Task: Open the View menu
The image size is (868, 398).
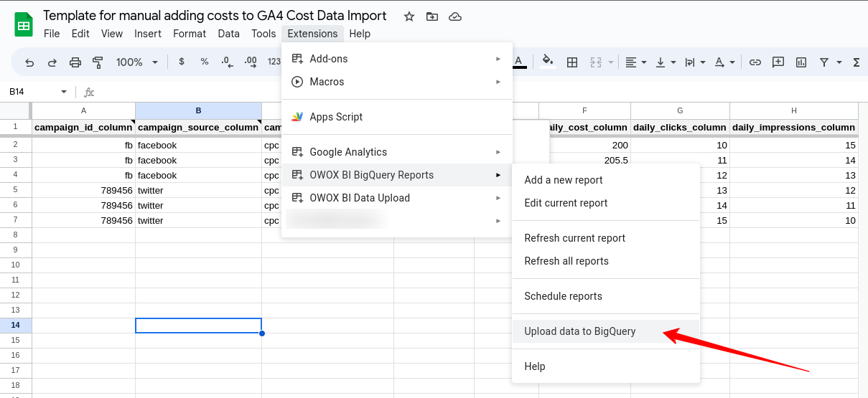Action: [112, 34]
